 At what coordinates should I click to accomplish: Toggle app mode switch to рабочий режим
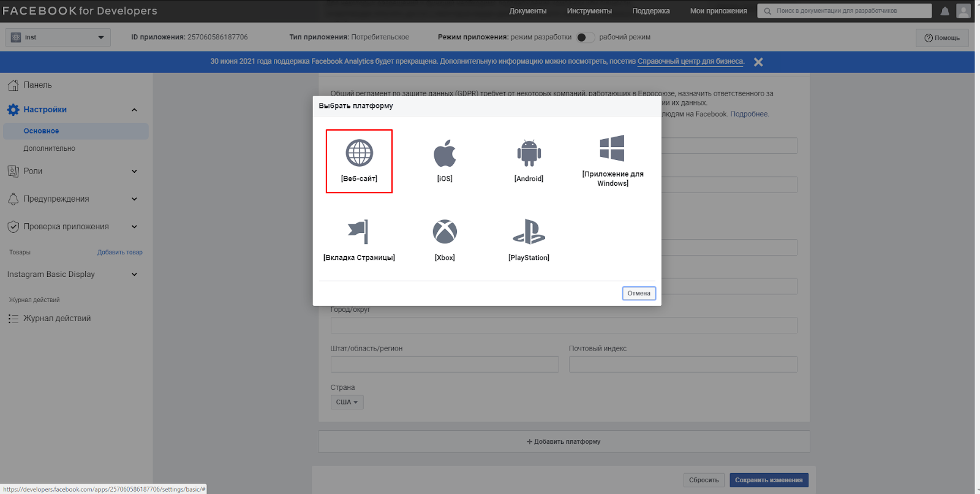585,37
